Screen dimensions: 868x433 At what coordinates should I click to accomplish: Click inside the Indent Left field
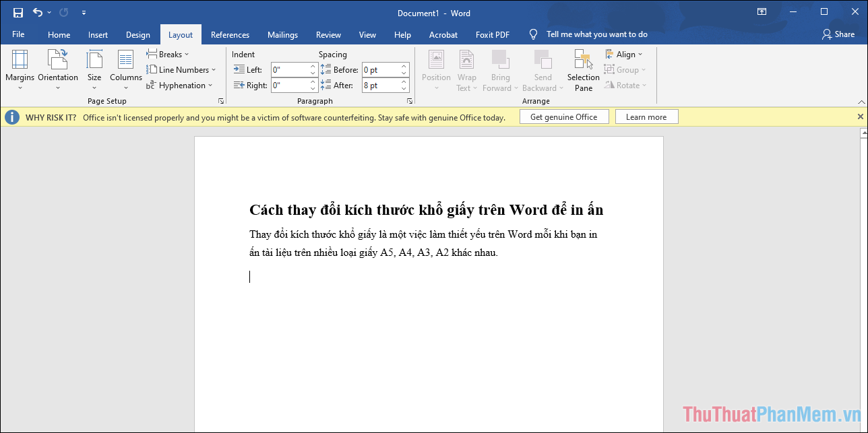[290, 69]
